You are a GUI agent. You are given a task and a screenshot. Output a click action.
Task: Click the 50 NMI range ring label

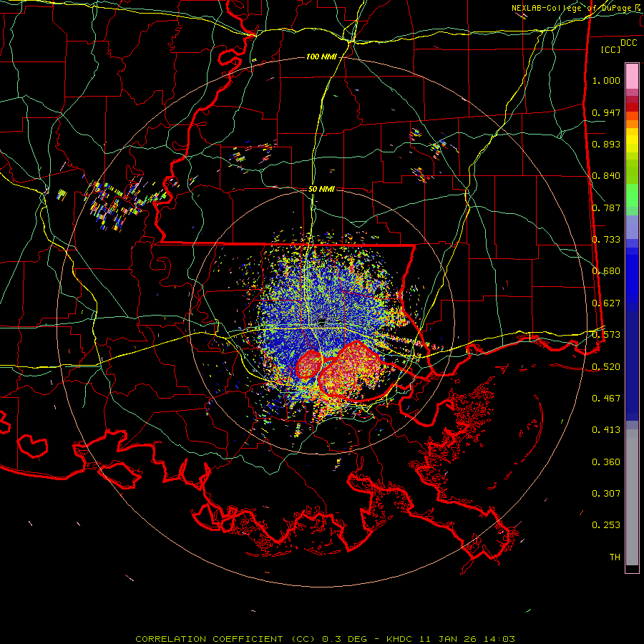(x=321, y=189)
